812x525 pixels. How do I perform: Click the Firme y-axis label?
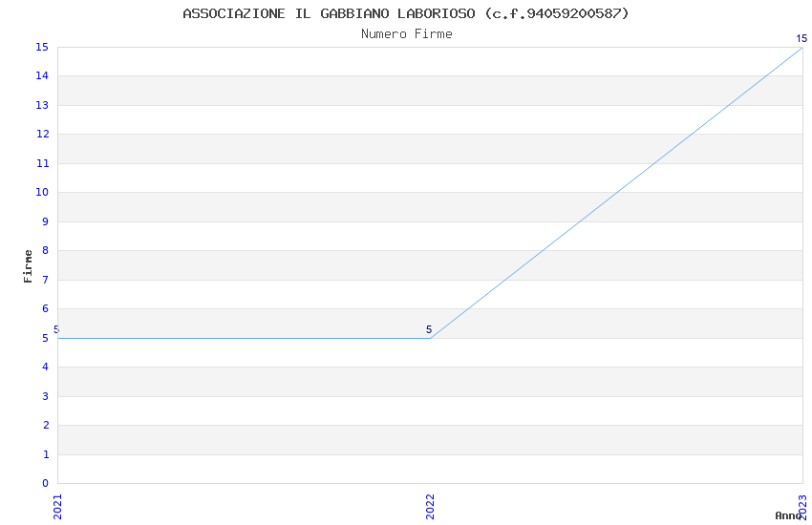tap(28, 266)
